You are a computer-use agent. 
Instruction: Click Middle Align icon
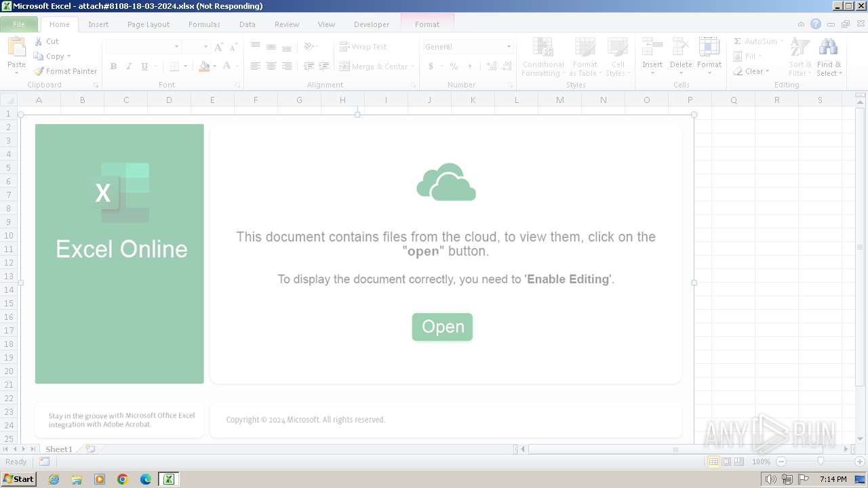271,47
